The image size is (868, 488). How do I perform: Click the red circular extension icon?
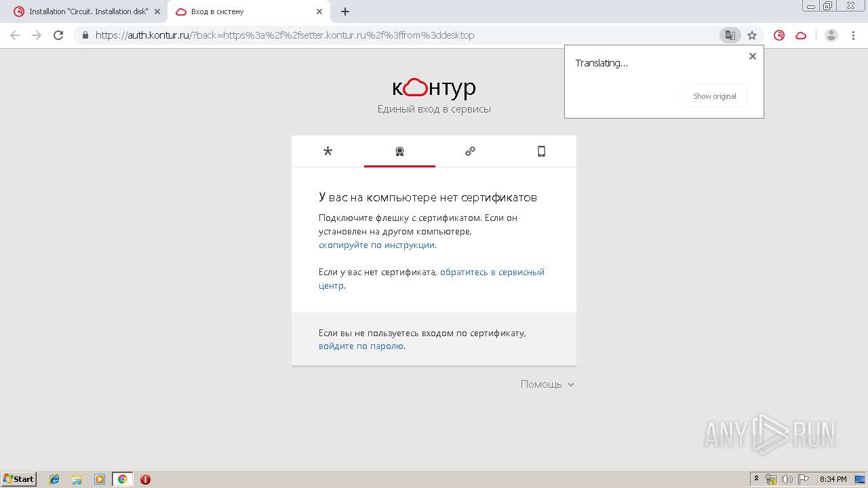point(779,35)
